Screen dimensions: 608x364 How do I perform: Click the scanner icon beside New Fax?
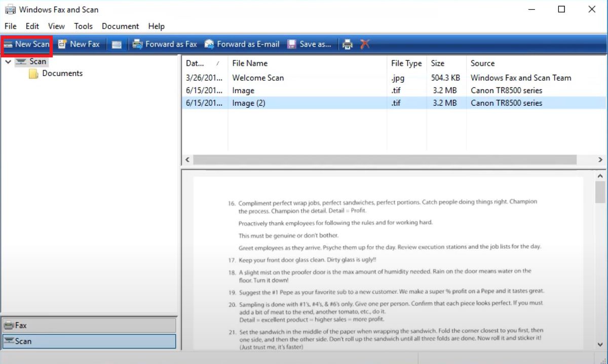(x=117, y=44)
